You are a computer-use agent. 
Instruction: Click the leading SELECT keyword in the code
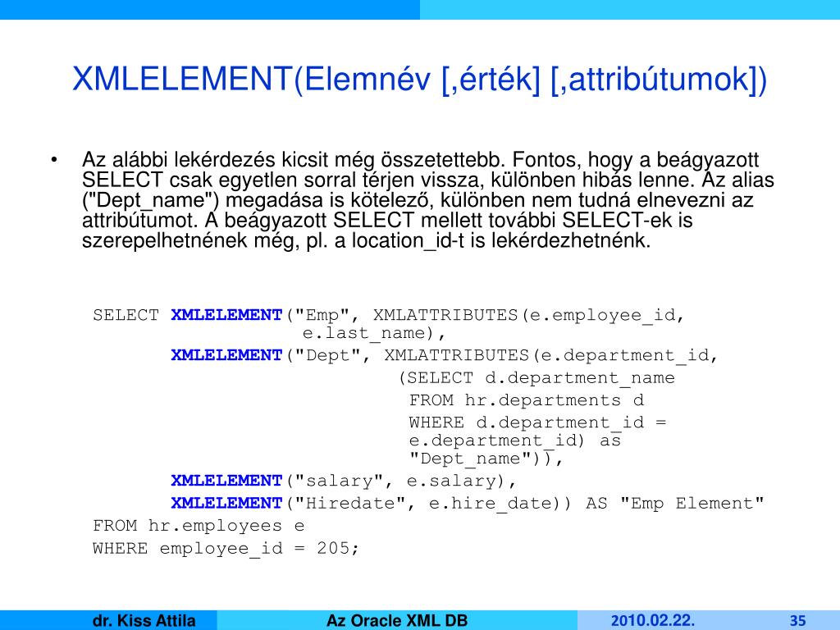pos(126,314)
